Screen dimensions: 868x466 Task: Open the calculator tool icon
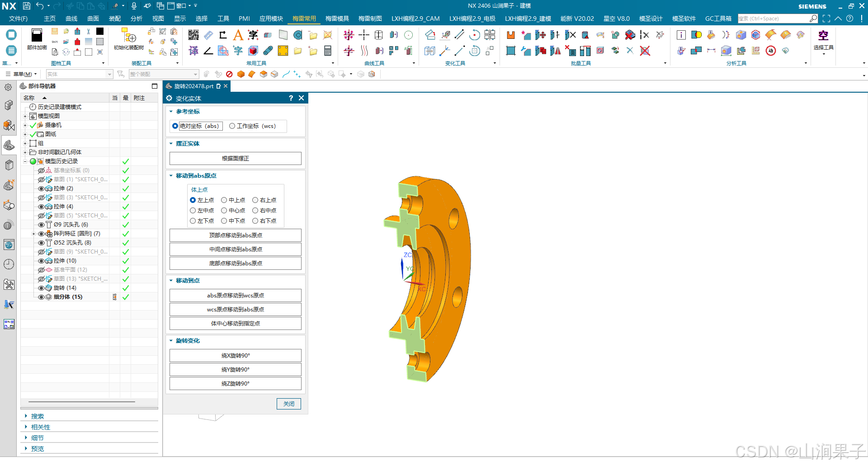[x=328, y=51]
